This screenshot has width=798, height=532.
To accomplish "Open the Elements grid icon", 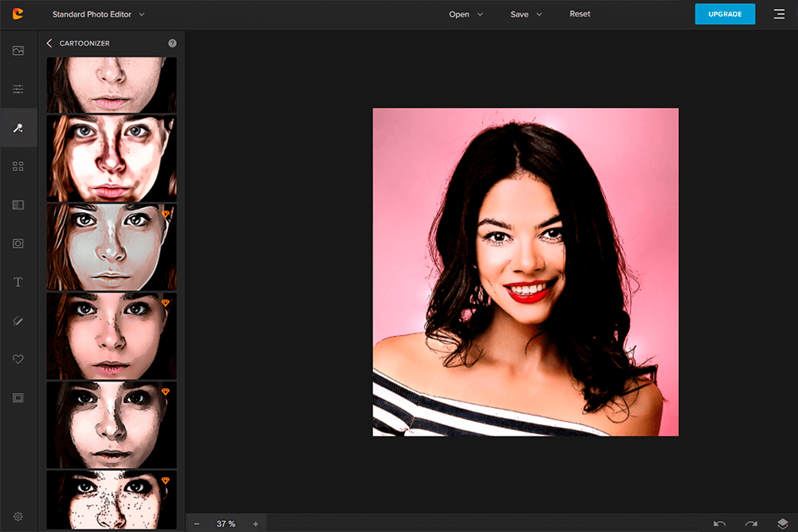I will (18, 166).
